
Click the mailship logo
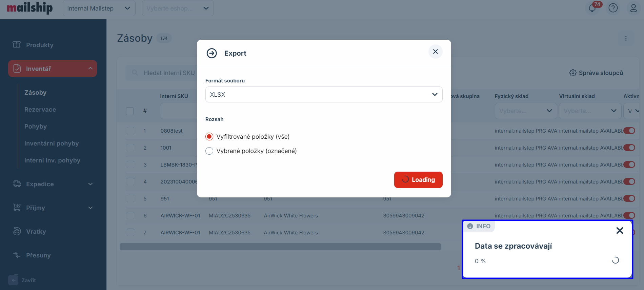click(x=30, y=8)
